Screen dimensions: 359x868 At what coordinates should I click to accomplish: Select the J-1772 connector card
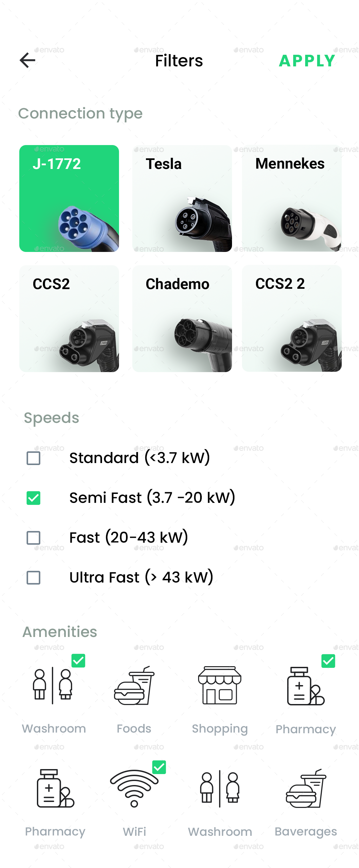pyautogui.click(x=69, y=198)
